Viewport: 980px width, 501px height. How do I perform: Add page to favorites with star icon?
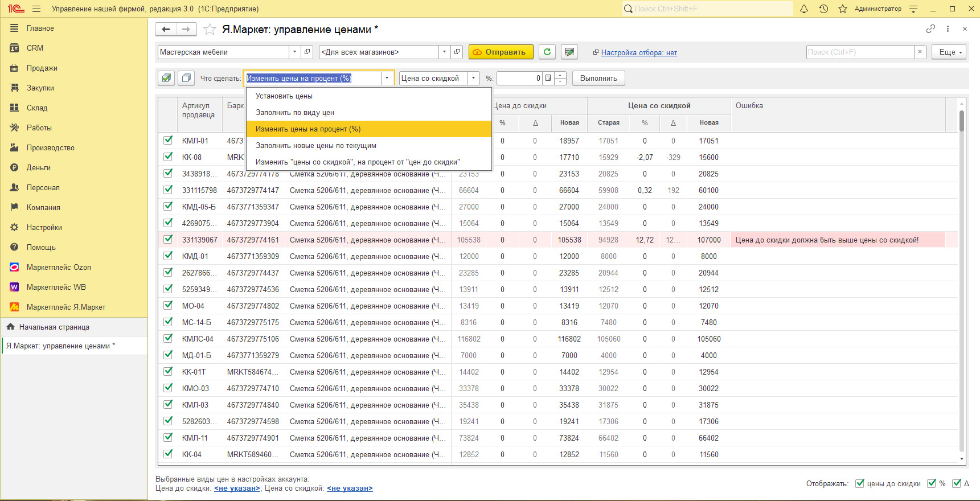coord(210,30)
